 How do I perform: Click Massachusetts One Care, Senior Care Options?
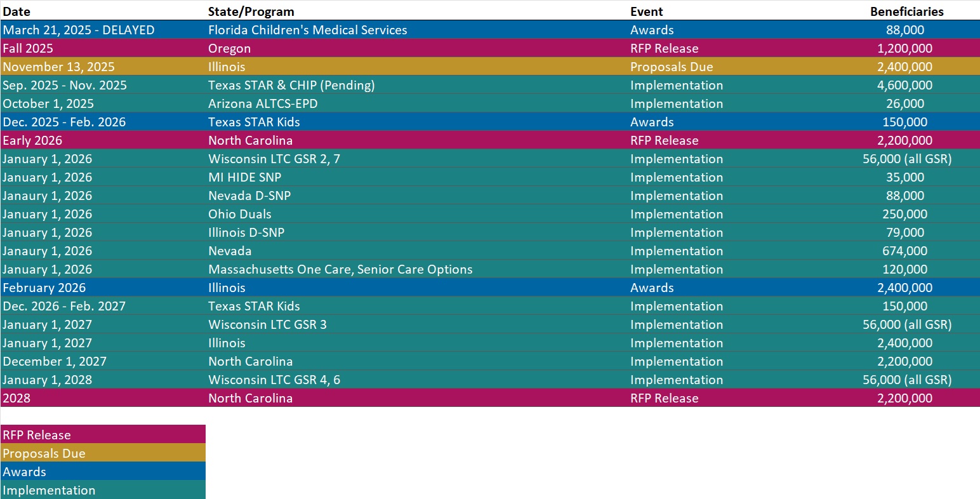(x=340, y=269)
